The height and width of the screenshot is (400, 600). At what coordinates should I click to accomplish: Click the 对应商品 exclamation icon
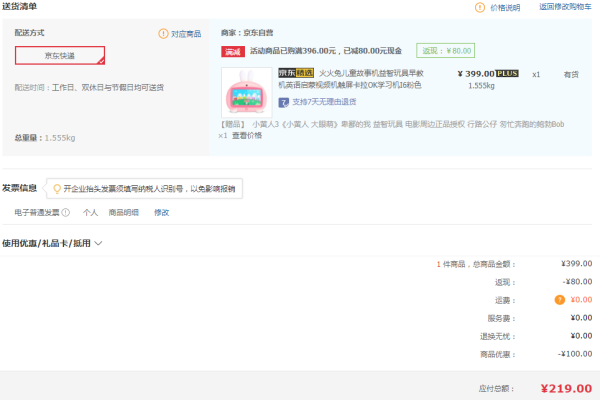coord(163,34)
